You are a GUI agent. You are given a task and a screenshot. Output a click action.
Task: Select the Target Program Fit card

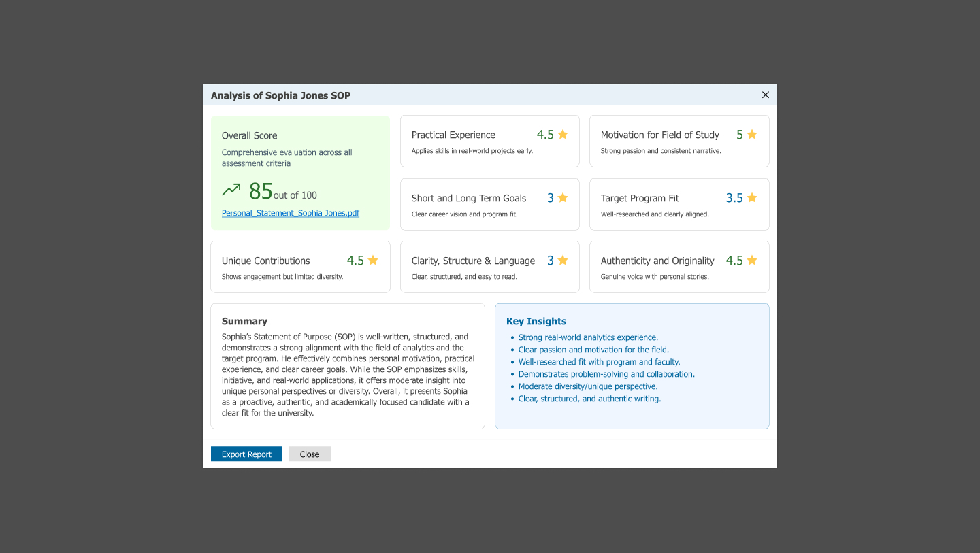679,205
